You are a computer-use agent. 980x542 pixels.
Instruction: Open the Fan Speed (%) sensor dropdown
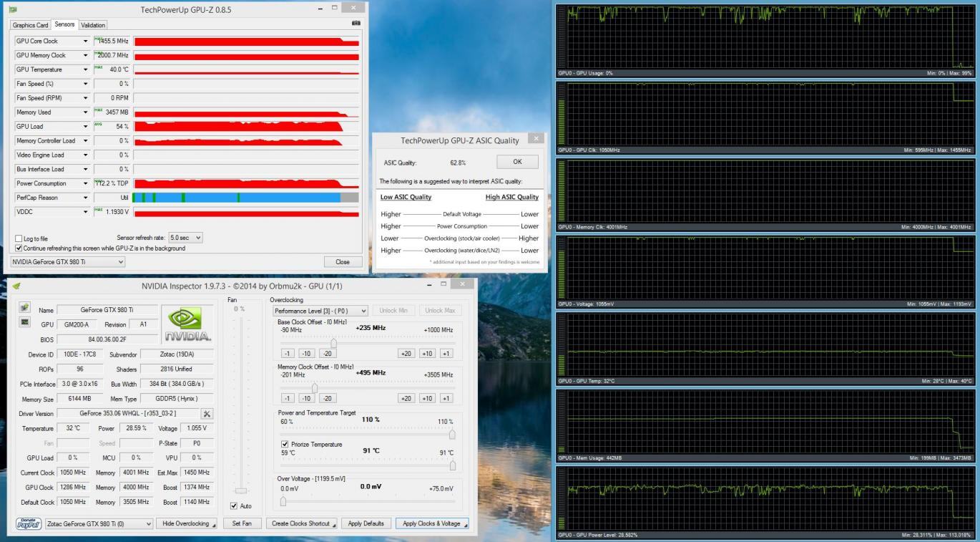[86, 84]
